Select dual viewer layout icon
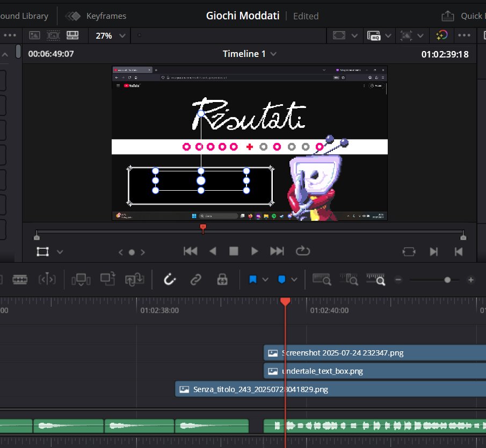 tap(72, 35)
